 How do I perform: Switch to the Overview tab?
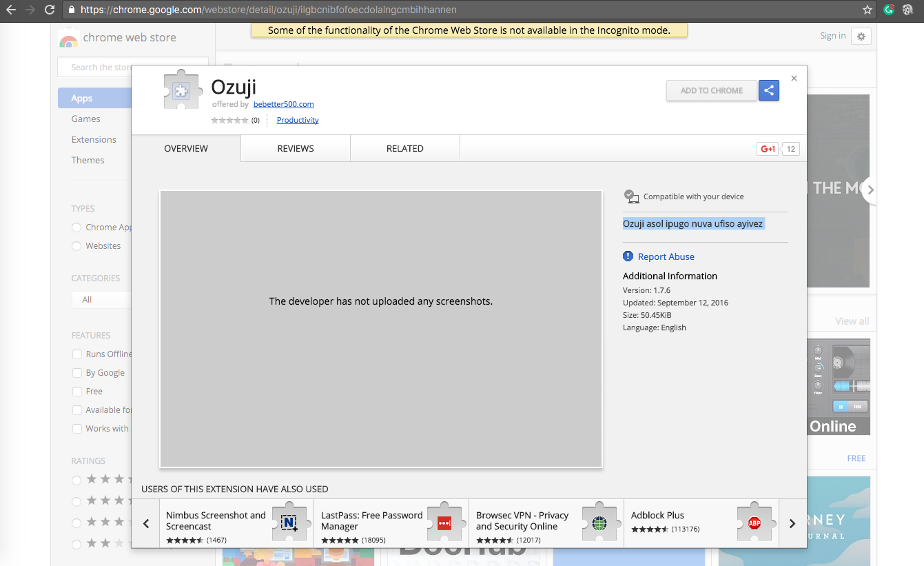click(x=186, y=148)
